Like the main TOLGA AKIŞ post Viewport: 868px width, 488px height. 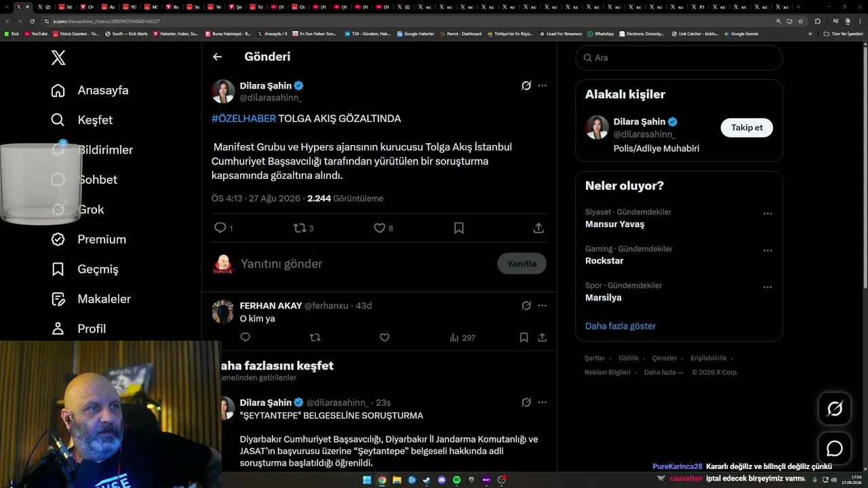(380, 228)
